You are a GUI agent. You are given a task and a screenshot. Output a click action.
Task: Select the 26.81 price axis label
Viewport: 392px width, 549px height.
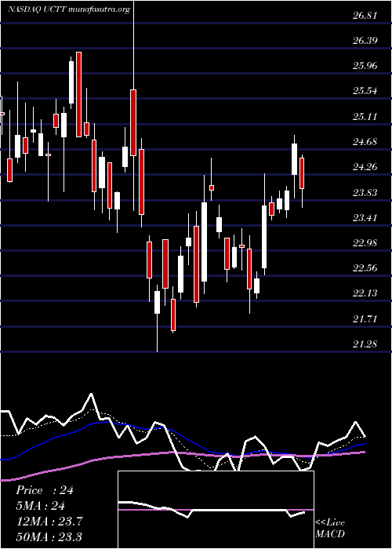pos(365,16)
